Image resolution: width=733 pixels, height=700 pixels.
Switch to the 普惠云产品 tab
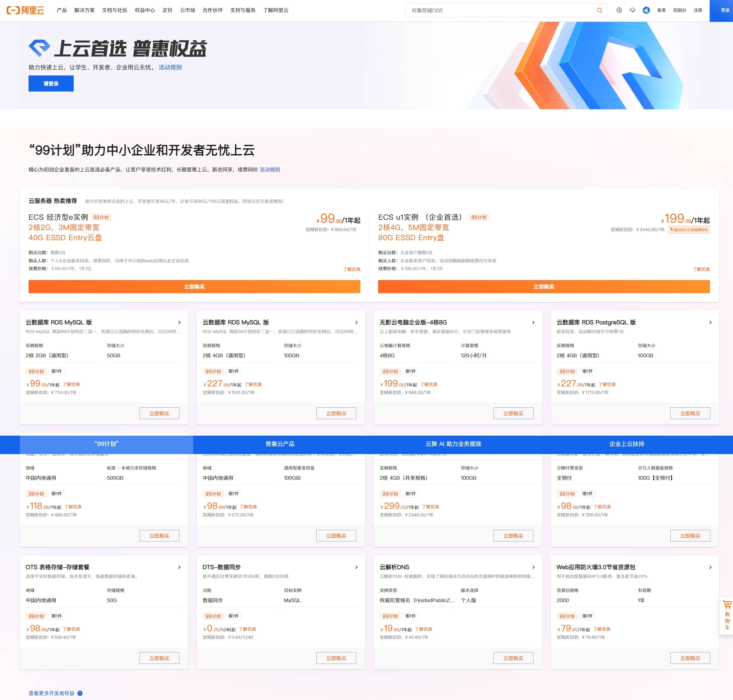(x=280, y=444)
